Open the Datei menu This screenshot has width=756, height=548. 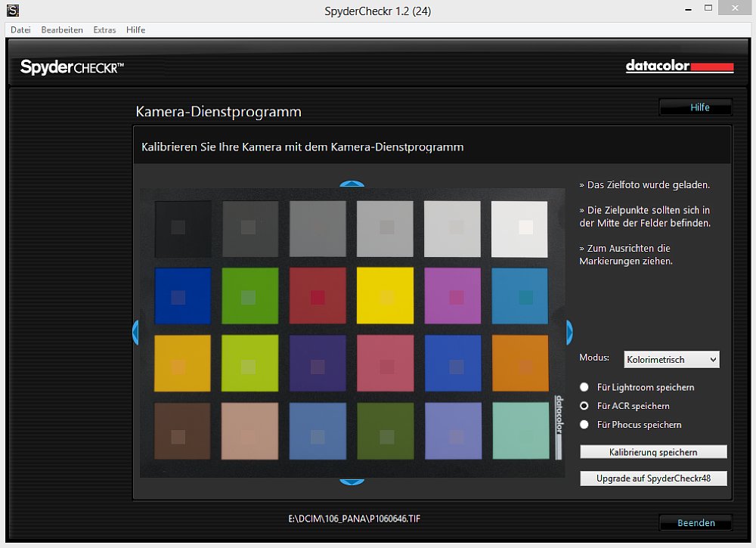tap(20, 30)
